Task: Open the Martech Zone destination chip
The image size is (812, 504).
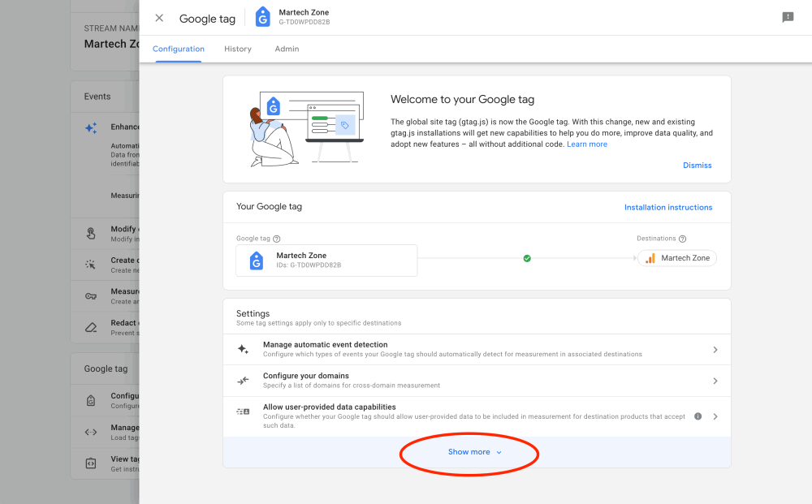Action: pos(677,258)
